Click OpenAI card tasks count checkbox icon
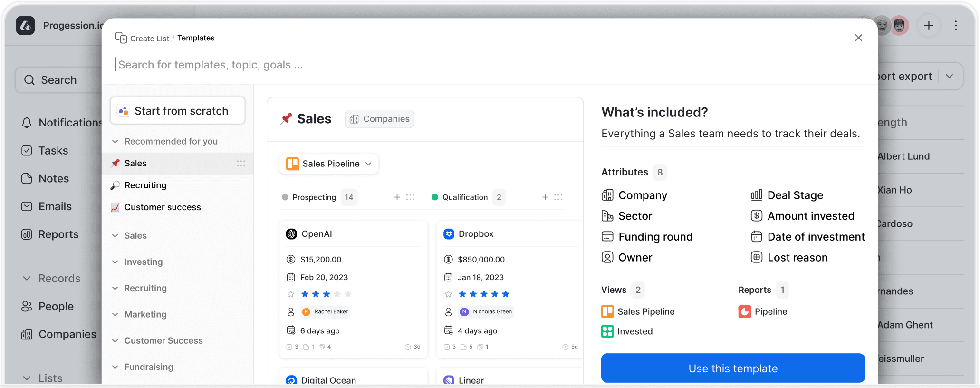This screenshot has height=388, width=980. pyautogui.click(x=289, y=347)
